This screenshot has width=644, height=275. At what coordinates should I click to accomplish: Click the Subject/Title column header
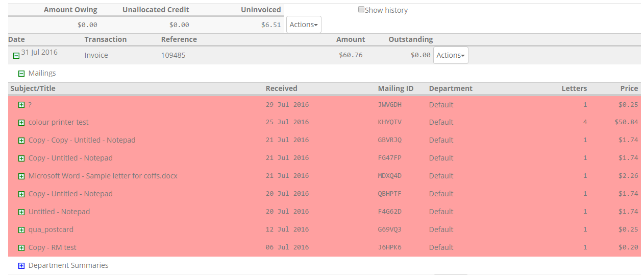click(x=33, y=88)
